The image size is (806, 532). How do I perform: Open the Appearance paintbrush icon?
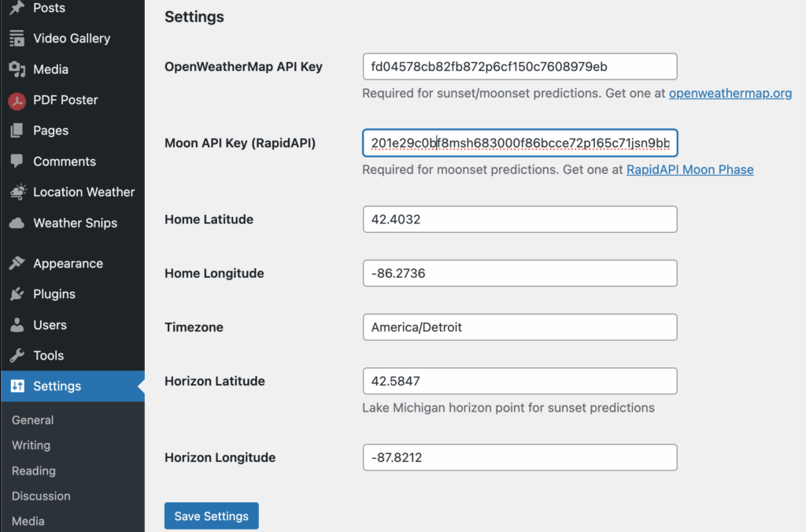click(17, 264)
